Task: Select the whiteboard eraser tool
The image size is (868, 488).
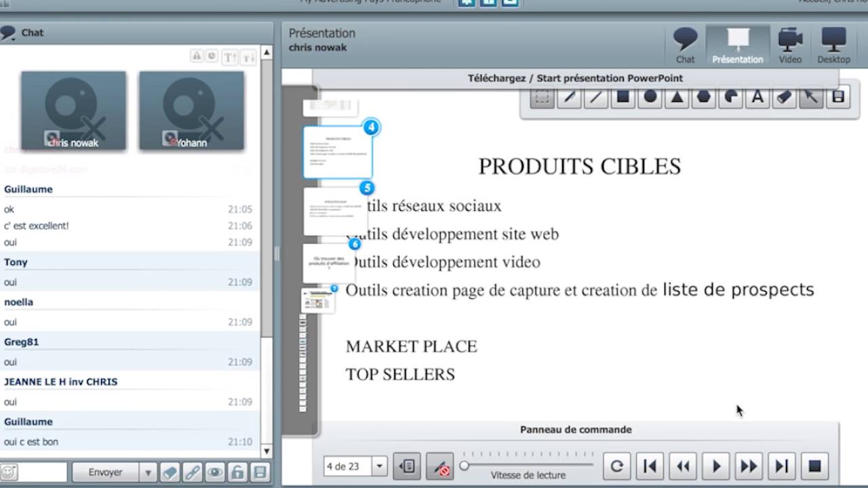Action: coord(784,97)
